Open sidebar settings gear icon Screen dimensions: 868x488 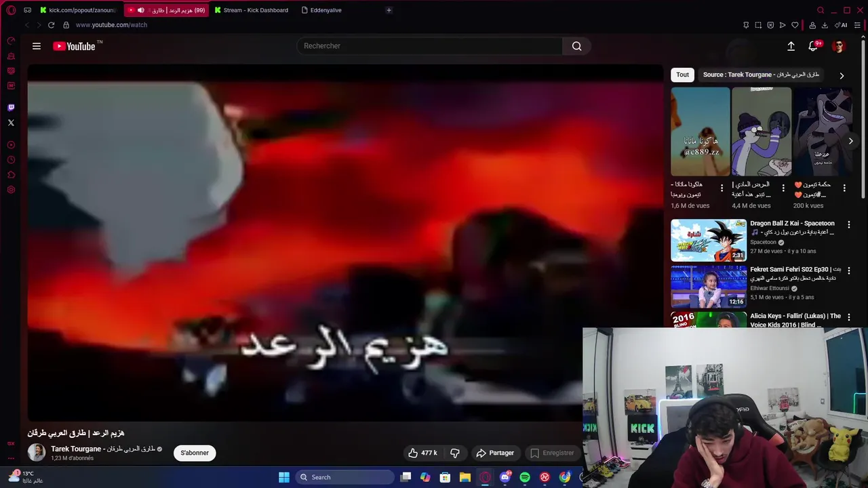(11, 190)
